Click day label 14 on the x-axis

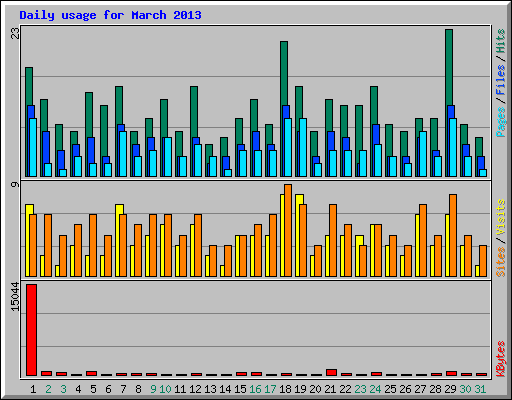(225, 389)
